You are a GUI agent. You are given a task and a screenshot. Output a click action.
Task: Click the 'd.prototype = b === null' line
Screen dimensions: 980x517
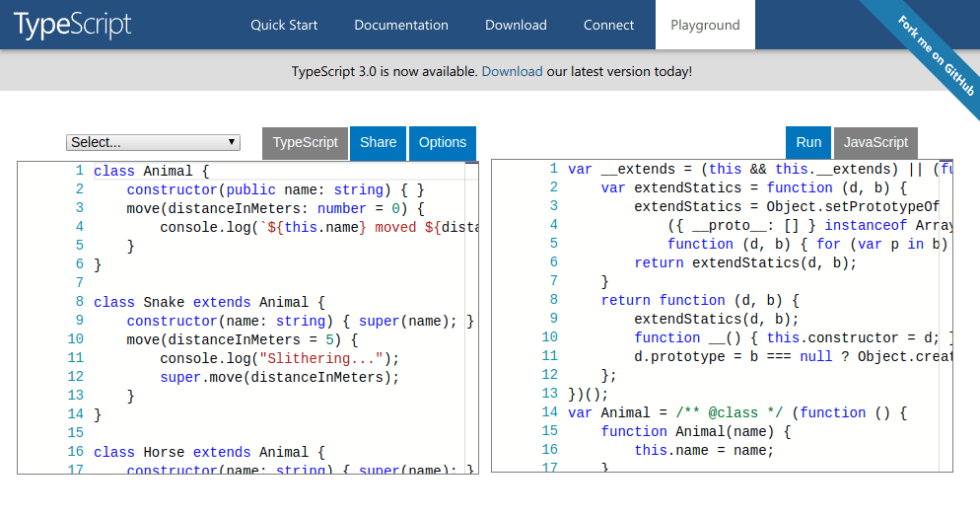(x=793, y=357)
